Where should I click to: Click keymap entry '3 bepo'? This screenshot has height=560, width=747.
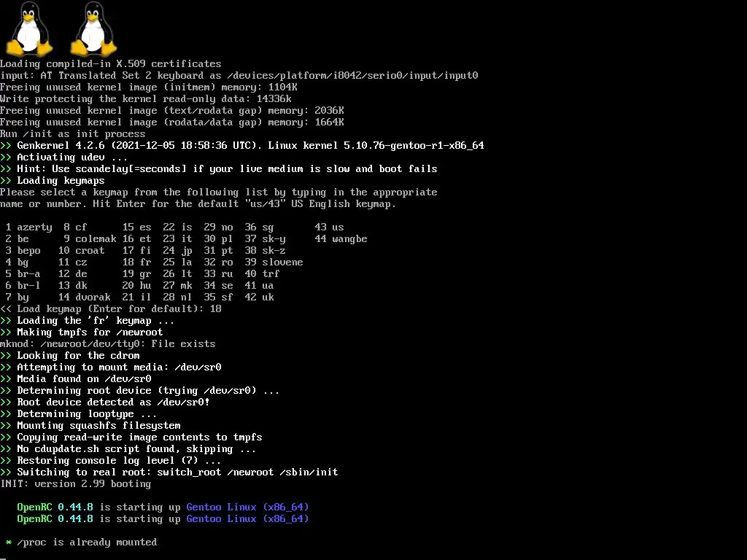[23, 251]
